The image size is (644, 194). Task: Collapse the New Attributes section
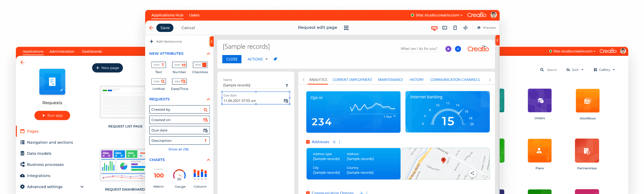coord(208,54)
